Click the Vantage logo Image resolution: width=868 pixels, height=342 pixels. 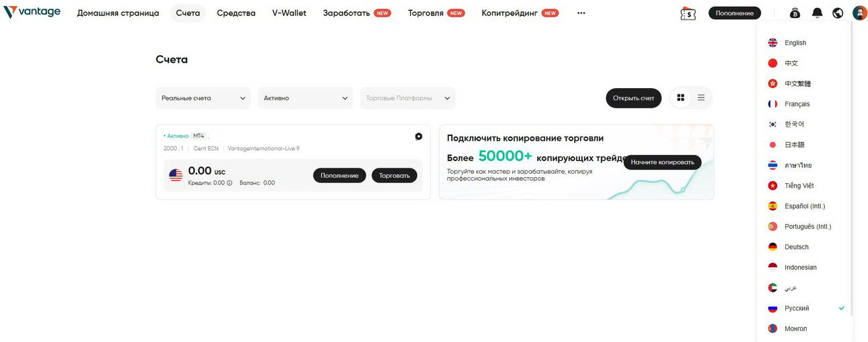click(32, 12)
